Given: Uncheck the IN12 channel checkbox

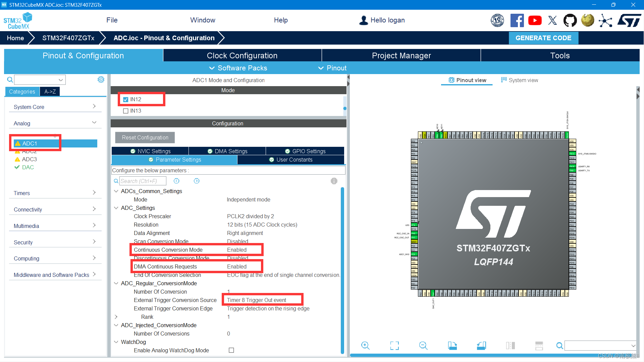Looking at the screenshot, I should 126,100.
